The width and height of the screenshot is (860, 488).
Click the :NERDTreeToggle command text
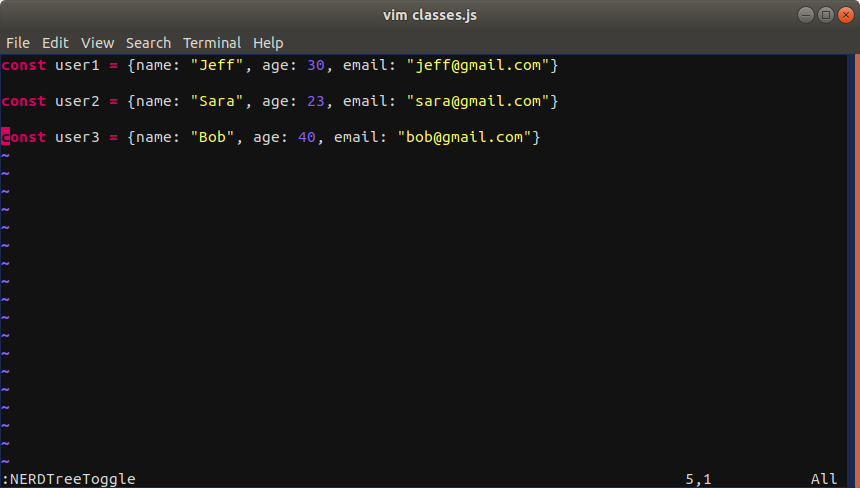pyautogui.click(x=69, y=479)
